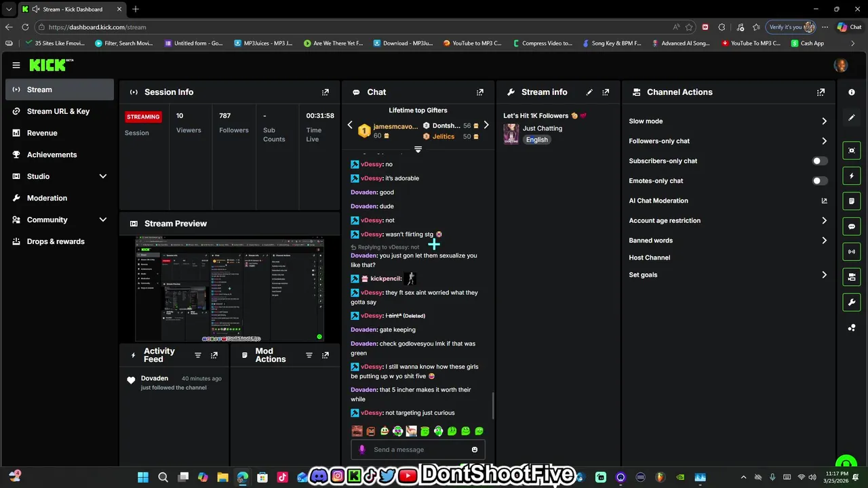Click inside the Send a message field
Image resolution: width=868 pixels, height=488 pixels.
point(419,449)
